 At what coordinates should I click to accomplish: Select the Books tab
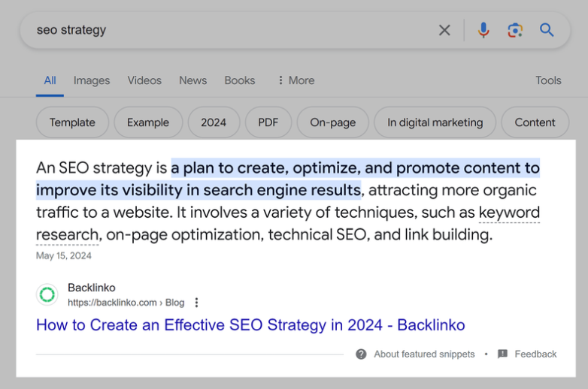239,80
